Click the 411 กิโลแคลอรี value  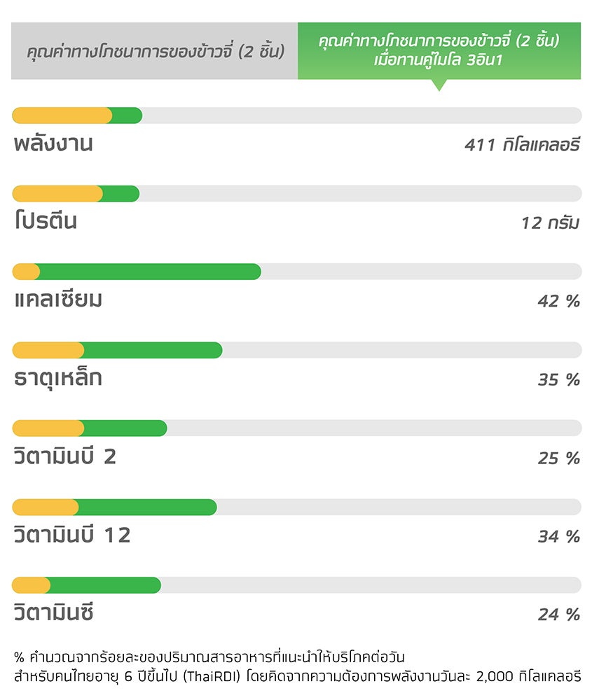522,145
